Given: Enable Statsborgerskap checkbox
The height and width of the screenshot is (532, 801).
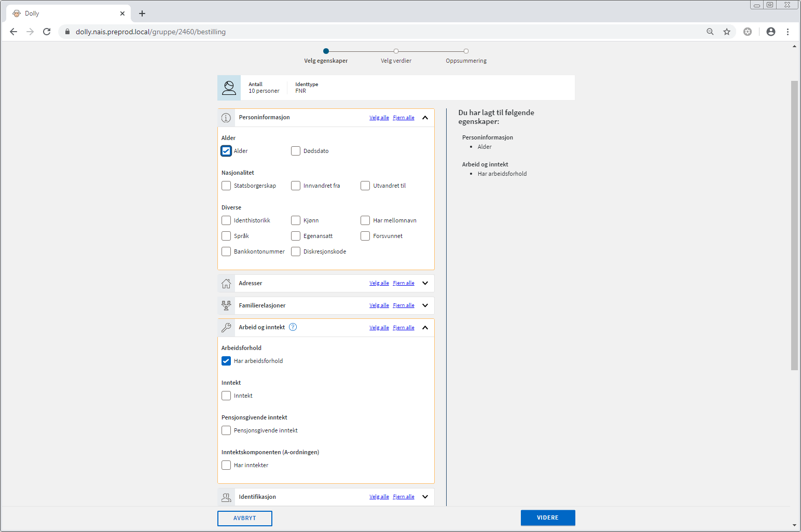Looking at the screenshot, I should pyautogui.click(x=226, y=186).
